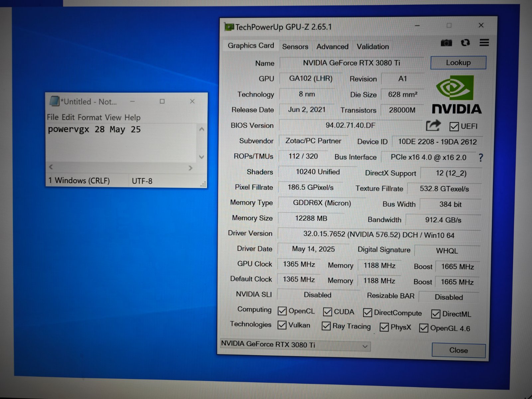Click the Bus Width 384 bit value

450,204
